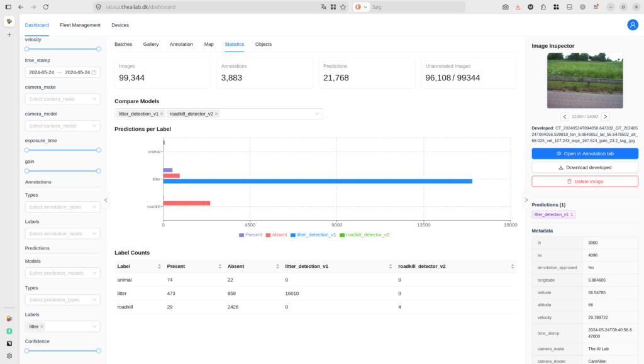Expand the Compare Models dropdown arrow
This screenshot has height=364, width=644.
point(317,114)
